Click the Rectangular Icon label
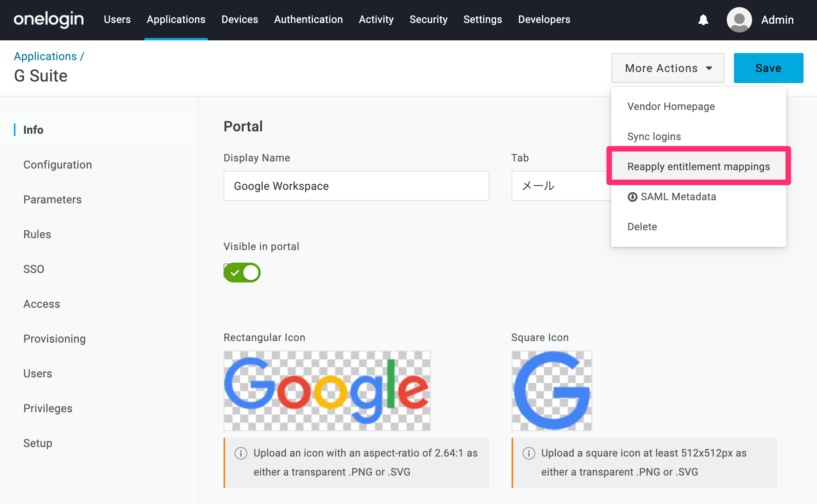 pyautogui.click(x=264, y=337)
